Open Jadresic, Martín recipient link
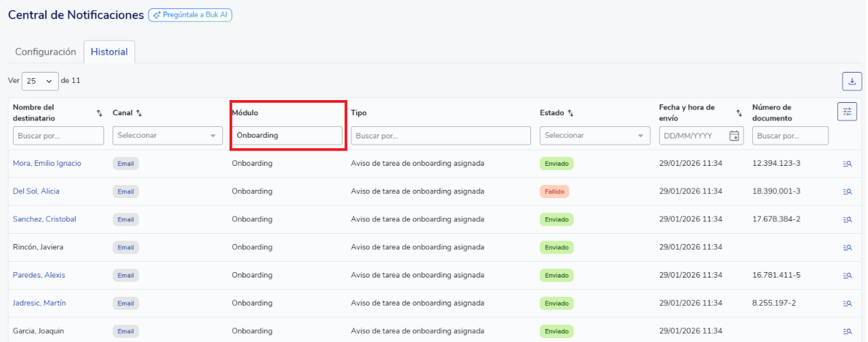This screenshot has height=342, width=868. tap(39, 303)
